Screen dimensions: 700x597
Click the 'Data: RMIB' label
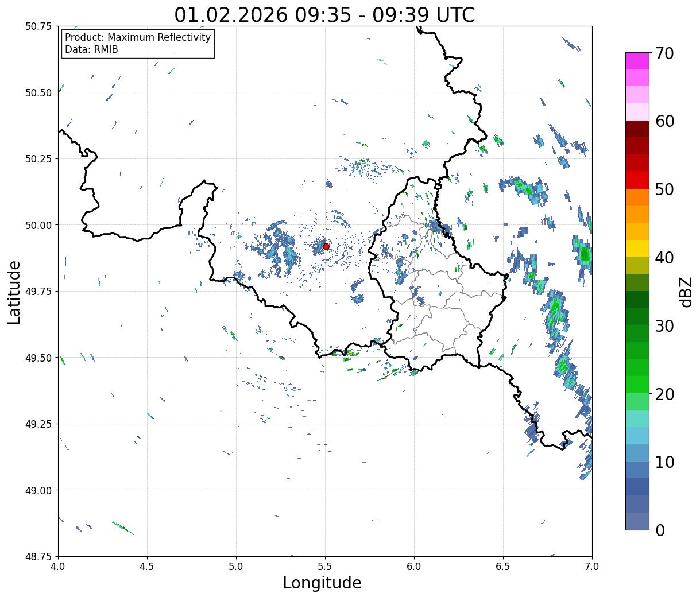(x=91, y=49)
